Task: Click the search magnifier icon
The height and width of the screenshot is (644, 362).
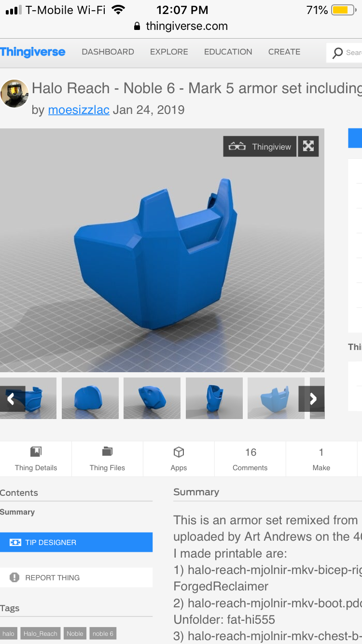Action: pos(337,53)
